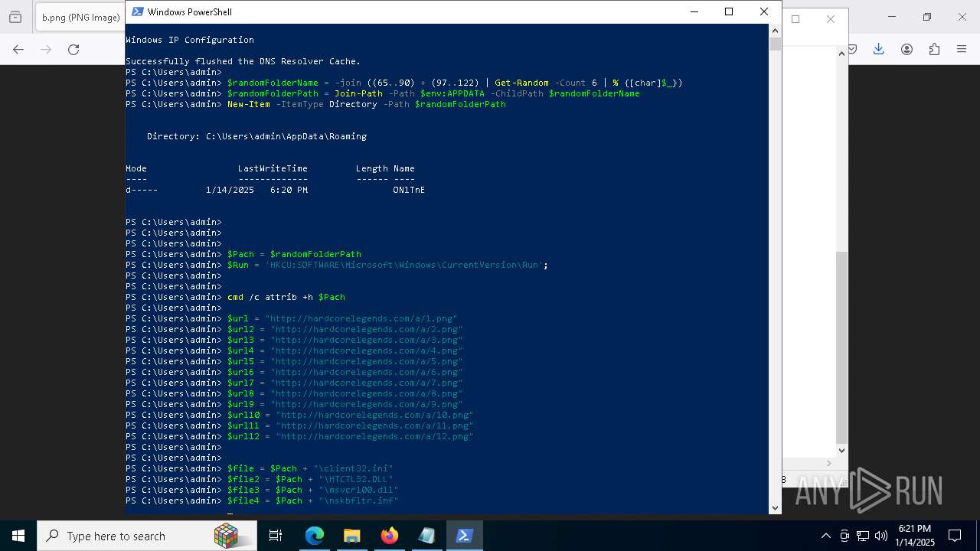This screenshot has height=551, width=980.
Task: Select the b.png Firefox tab
Action: [80, 17]
